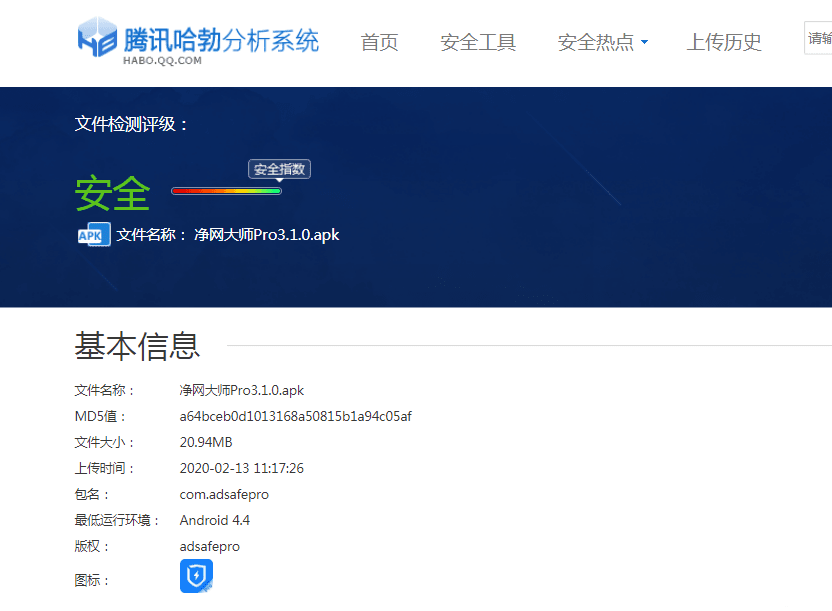Click the 安全指数 tooltip label

(279, 169)
